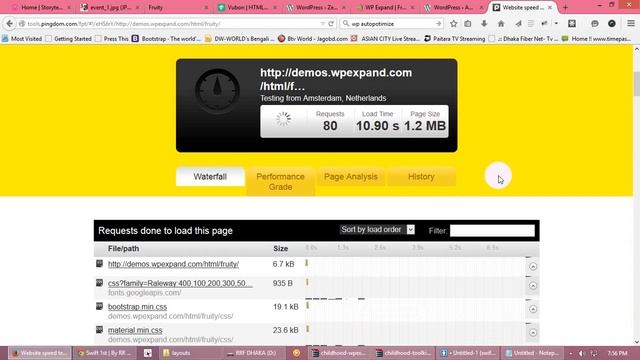Switch to the Vubon | HTML browser tab
640x360 pixels.
[247, 7]
